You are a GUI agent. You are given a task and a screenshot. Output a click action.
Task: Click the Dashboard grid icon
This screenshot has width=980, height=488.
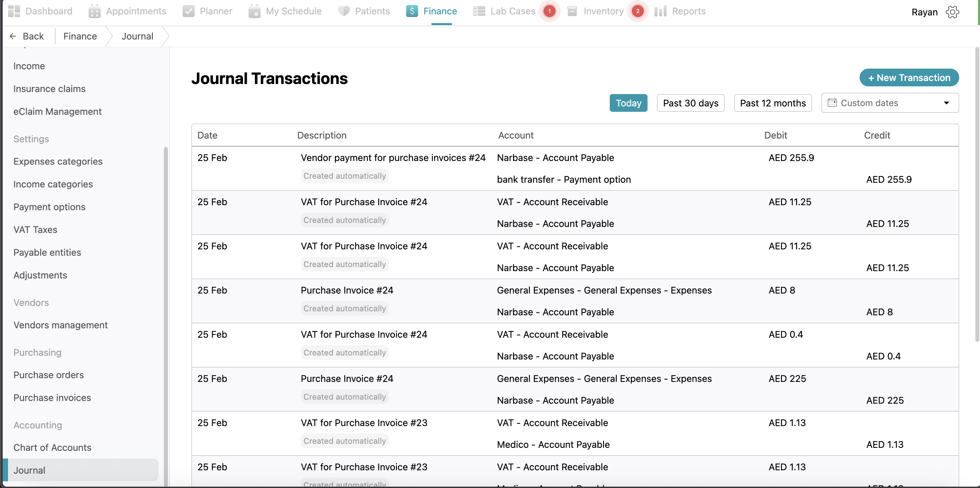(x=14, y=11)
